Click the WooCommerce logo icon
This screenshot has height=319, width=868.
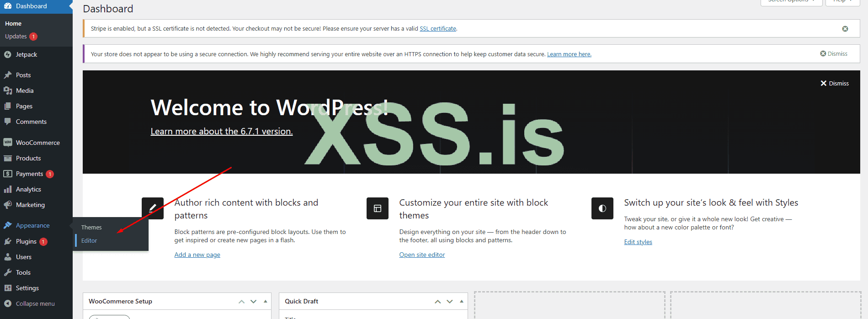(8, 143)
